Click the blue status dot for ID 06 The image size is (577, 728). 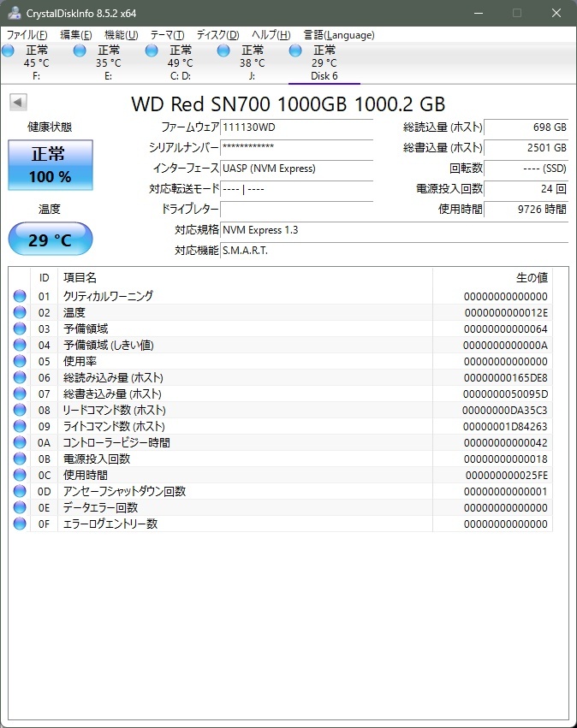[x=20, y=377]
